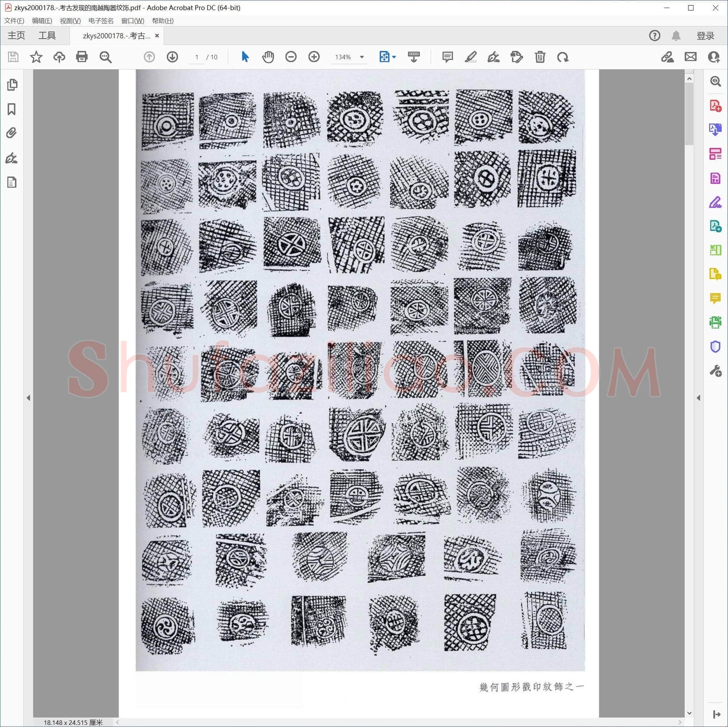Collapse the right tools pane arrow
This screenshot has height=727, width=728.
point(698,398)
